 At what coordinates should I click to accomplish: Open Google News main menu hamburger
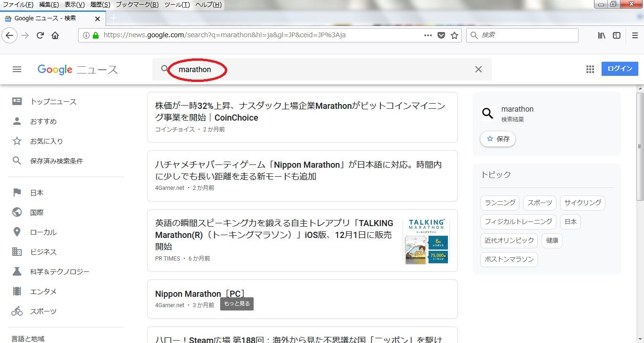coord(17,69)
